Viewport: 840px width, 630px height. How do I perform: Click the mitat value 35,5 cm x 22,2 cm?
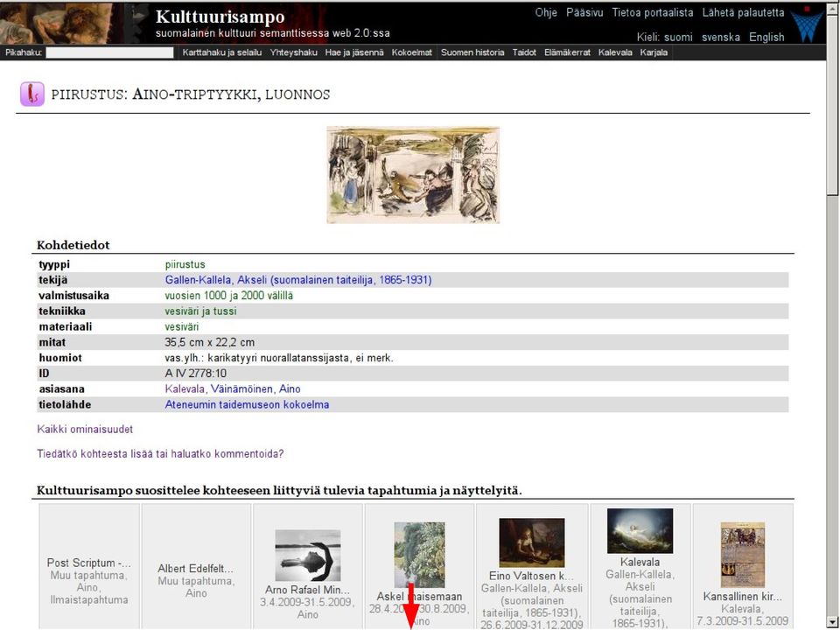(209, 342)
